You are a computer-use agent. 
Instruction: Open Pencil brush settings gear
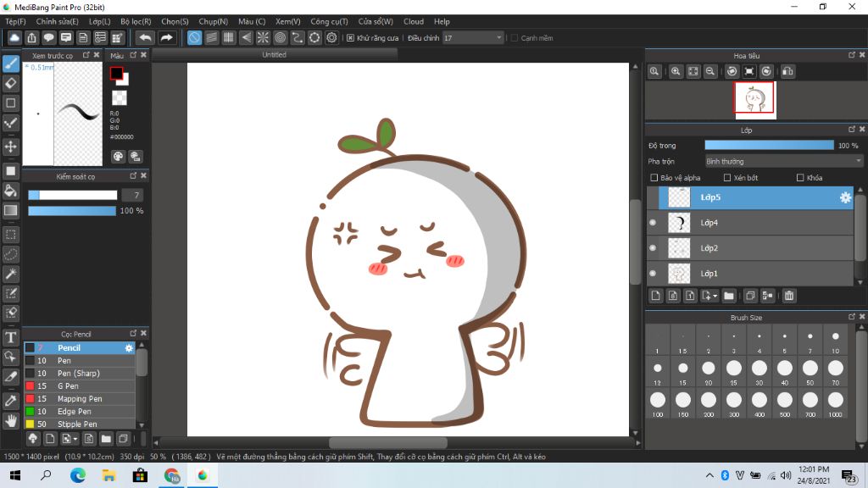click(129, 348)
